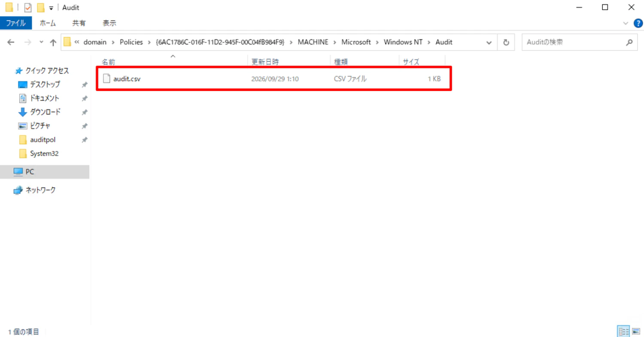The height and width of the screenshot is (337, 644).
Task: Click 'Policies' in the address path
Action: [131, 42]
